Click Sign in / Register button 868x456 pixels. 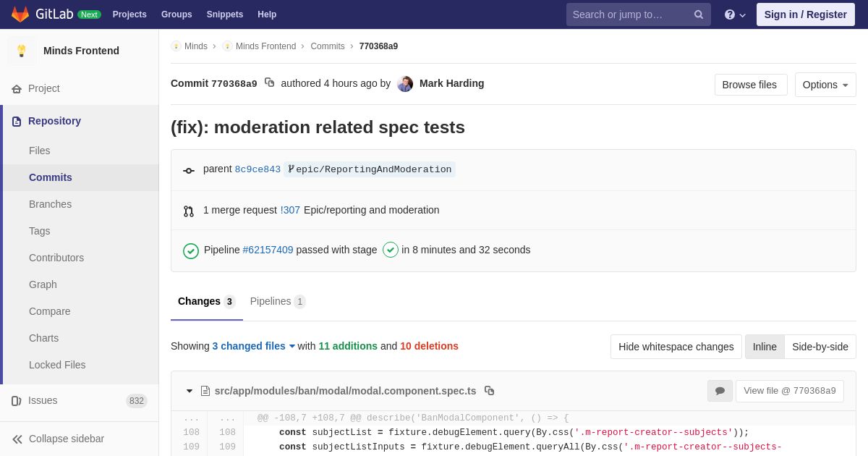(806, 14)
